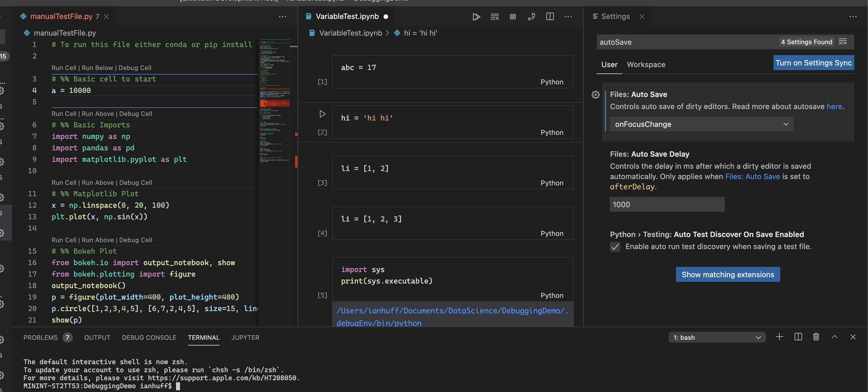868x392 pixels.
Task: Add a new terminal with plus icon
Action: [779, 337]
